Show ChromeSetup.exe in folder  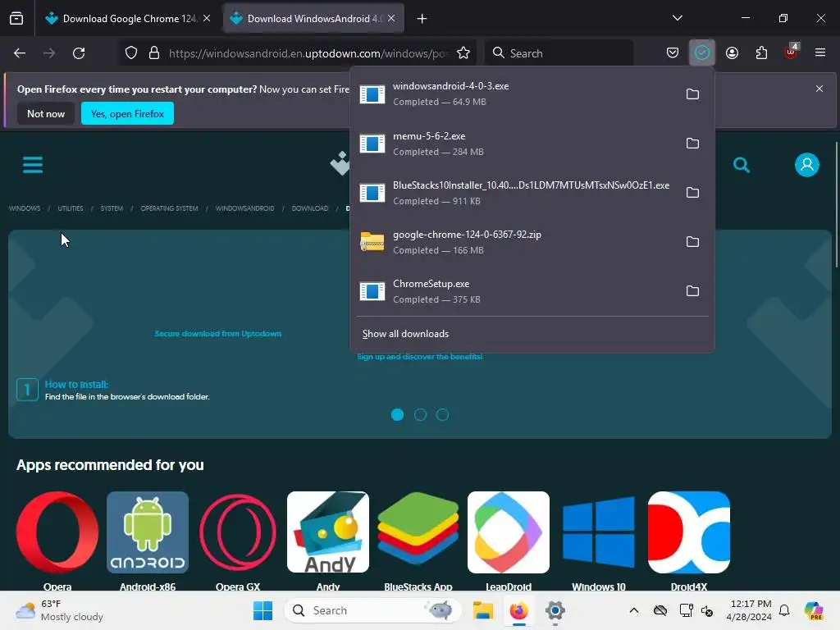pos(692,291)
